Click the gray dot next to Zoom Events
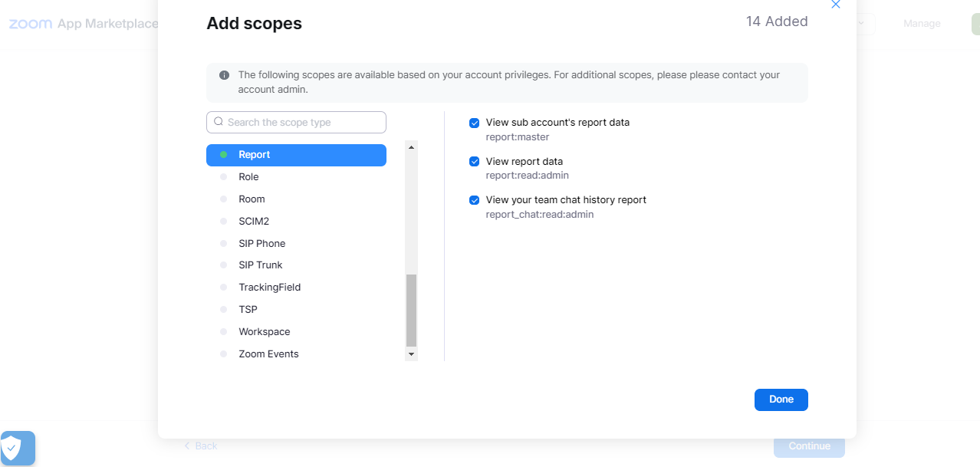 click(224, 354)
